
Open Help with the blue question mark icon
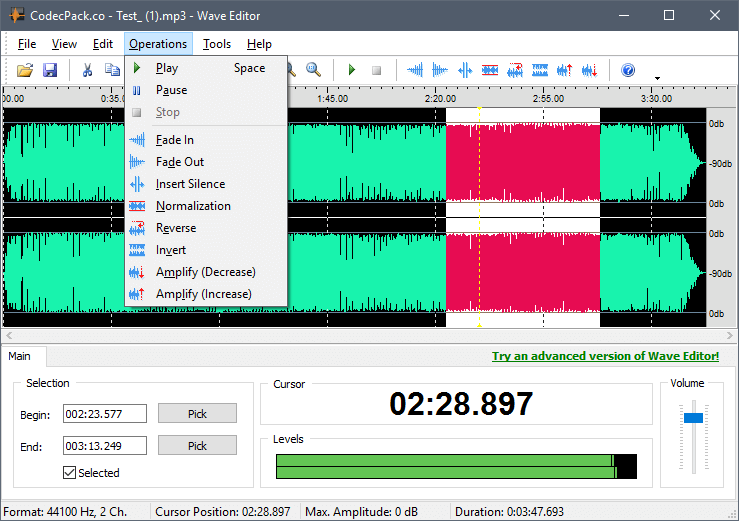tap(628, 70)
